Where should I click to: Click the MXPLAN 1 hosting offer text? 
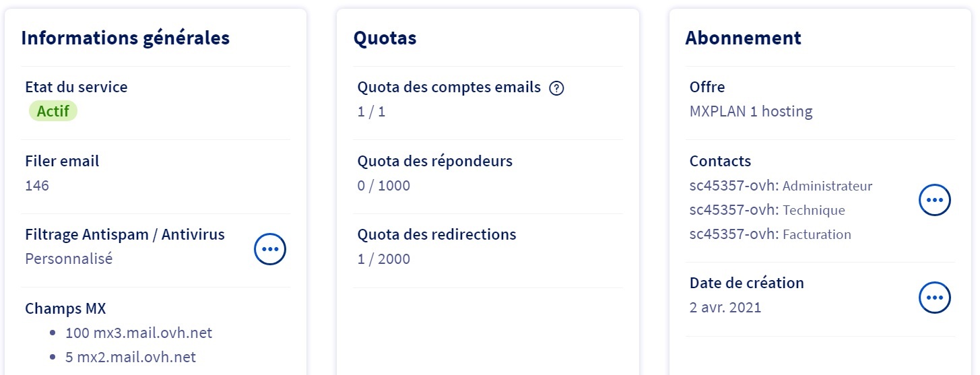(x=751, y=112)
